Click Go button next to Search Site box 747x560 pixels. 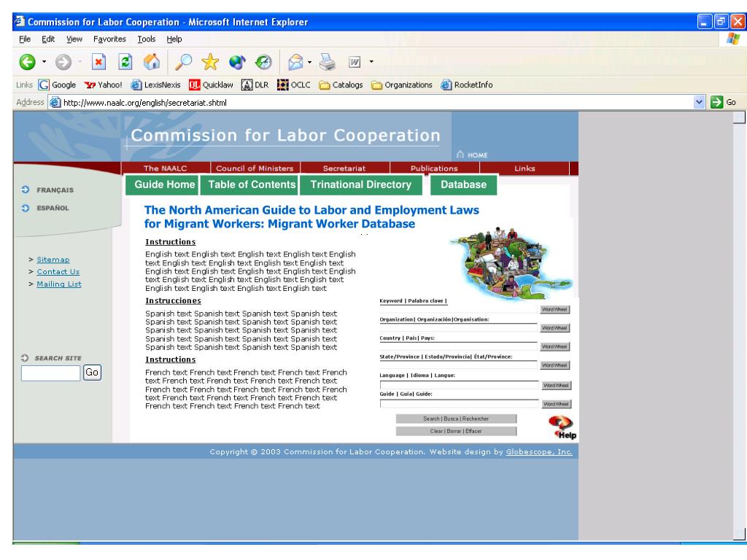(92, 373)
